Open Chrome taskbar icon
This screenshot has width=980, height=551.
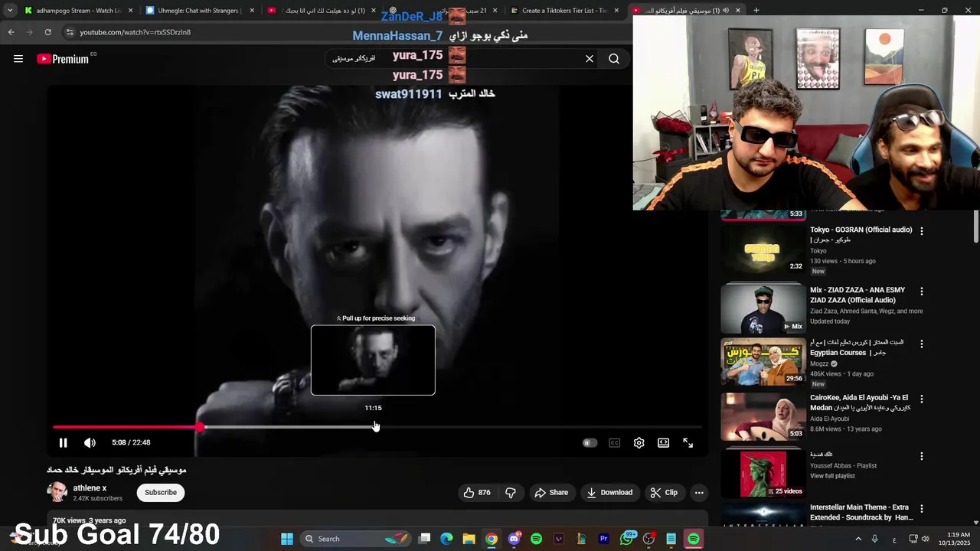(x=492, y=539)
